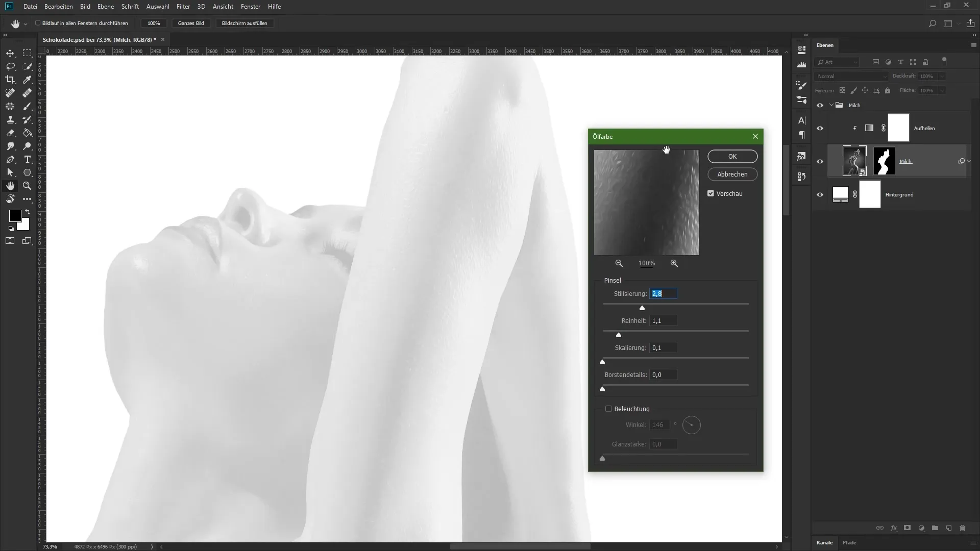980x551 pixels.
Task: Click the Reinheit slider handle
Action: 619,335
